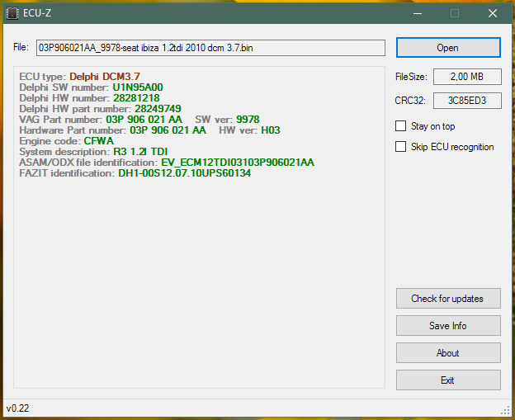Select Delphi HW part number 28249749
515x420 pixels.
point(158,109)
